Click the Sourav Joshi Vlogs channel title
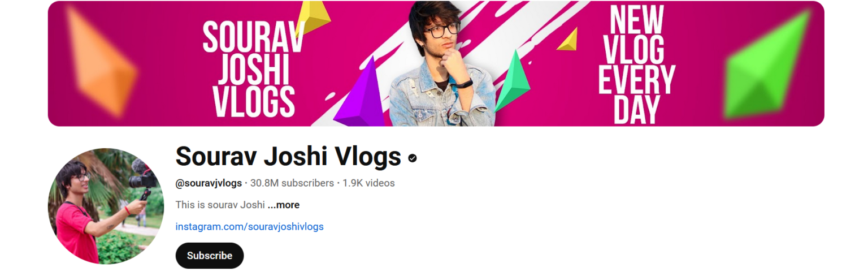This screenshot has height=276, width=868. 288,156
